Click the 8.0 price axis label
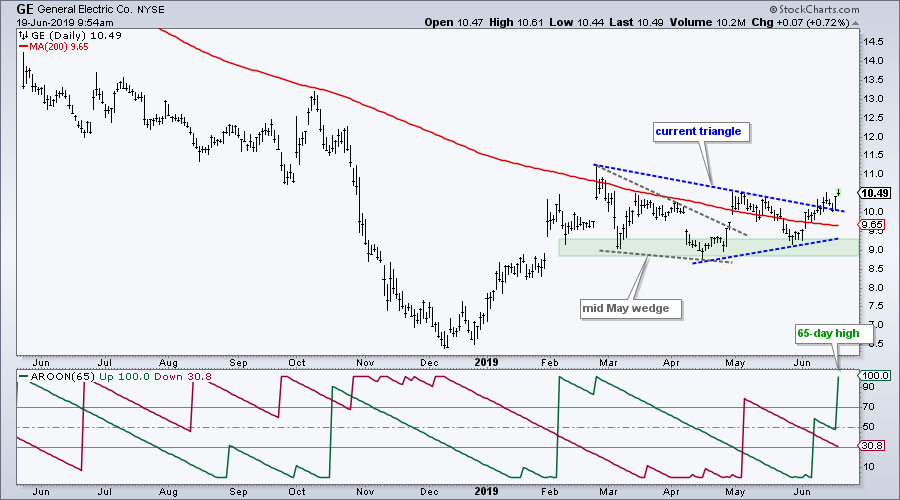Screen dimensions: 900x500 (x=875, y=288)
